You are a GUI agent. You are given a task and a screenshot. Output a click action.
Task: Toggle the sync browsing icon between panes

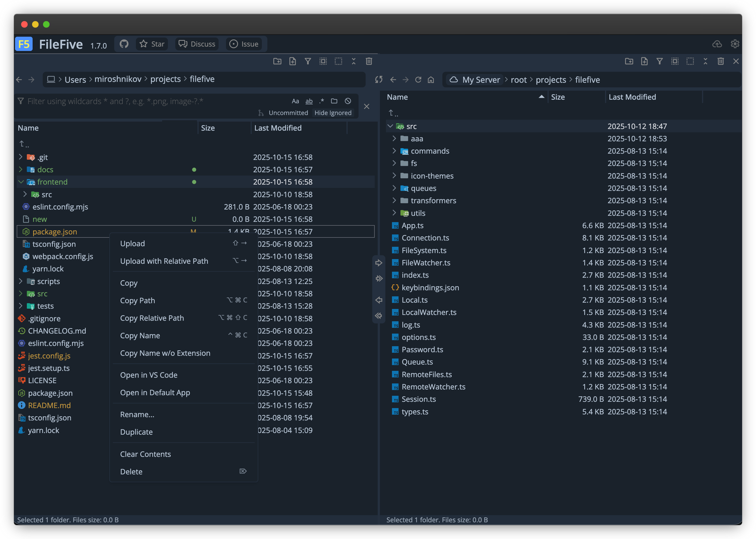pos(379,80)
